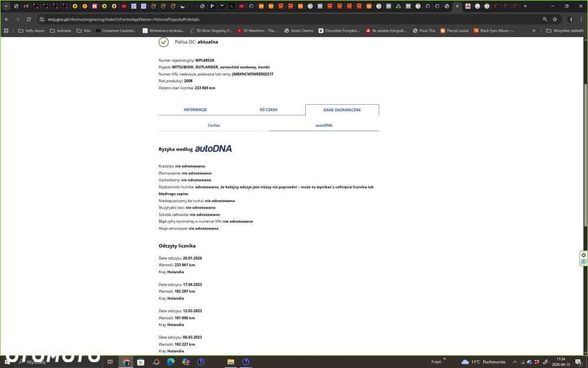Click the green Polisa OC checkmark icon

pyautogui.click(x=163, y=42)
